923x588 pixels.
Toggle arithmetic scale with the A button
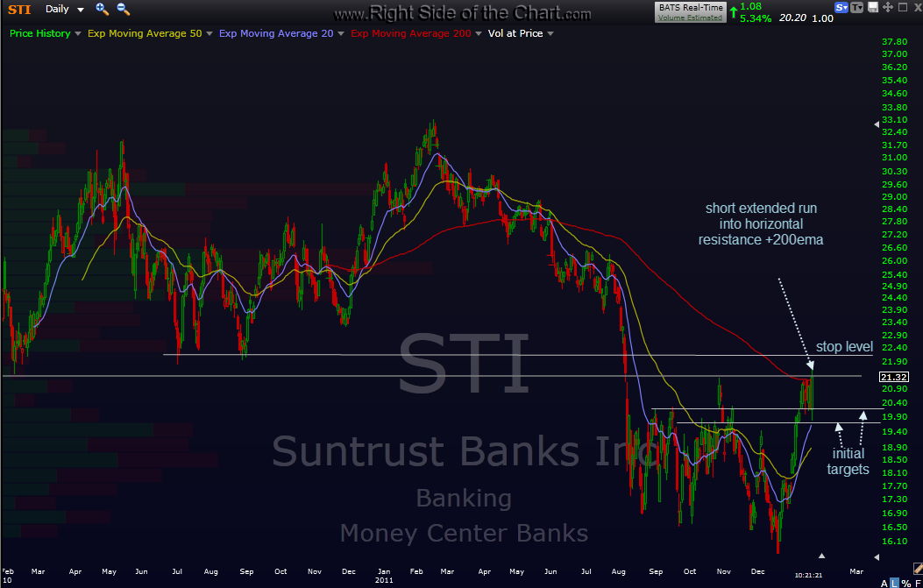(x=884, y=582)
